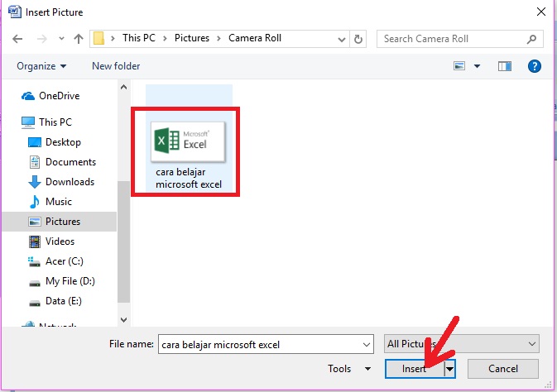Click the 'cara belajar microsoft excel' file name
This screenshot has width=557, height=392.
tap(189, 179)
